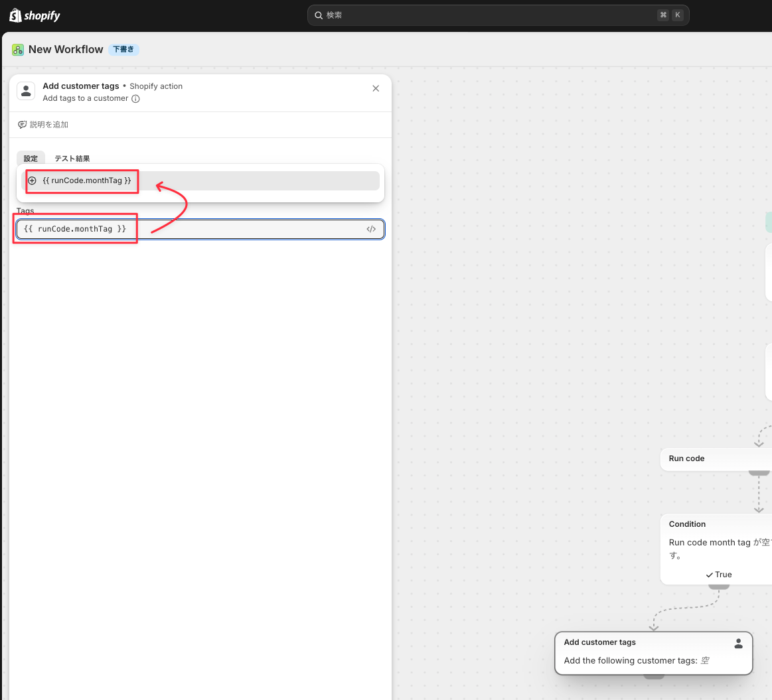Switch to the 設定 tab
772x700 pixels.
pyautogui.click(x=31, y=158)
